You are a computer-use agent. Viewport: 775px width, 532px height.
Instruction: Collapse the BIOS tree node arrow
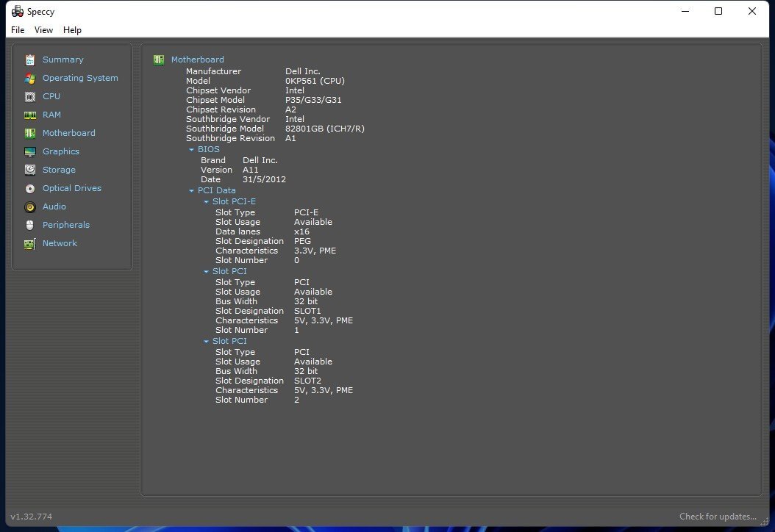[x=191, y=149]
